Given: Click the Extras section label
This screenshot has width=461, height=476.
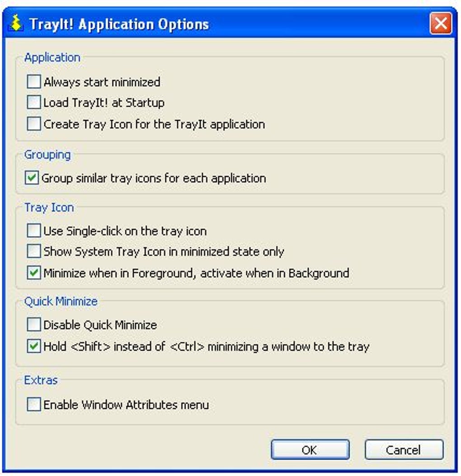Looking at the screenshot, I should click(41, 380).
